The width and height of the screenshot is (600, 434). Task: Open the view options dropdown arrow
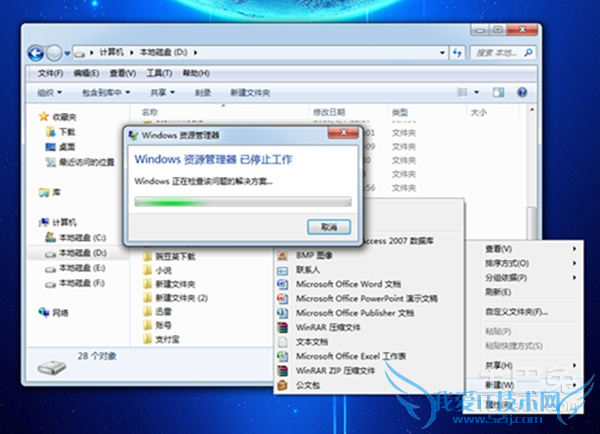click(476, 92)
